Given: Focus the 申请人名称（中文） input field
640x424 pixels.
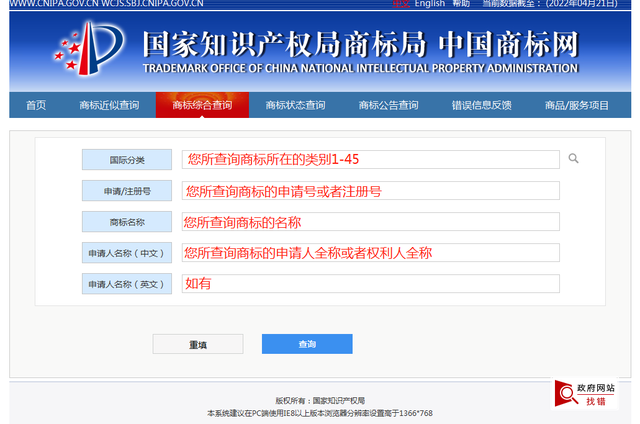Looking at the screenshot, I should point(371,253).
